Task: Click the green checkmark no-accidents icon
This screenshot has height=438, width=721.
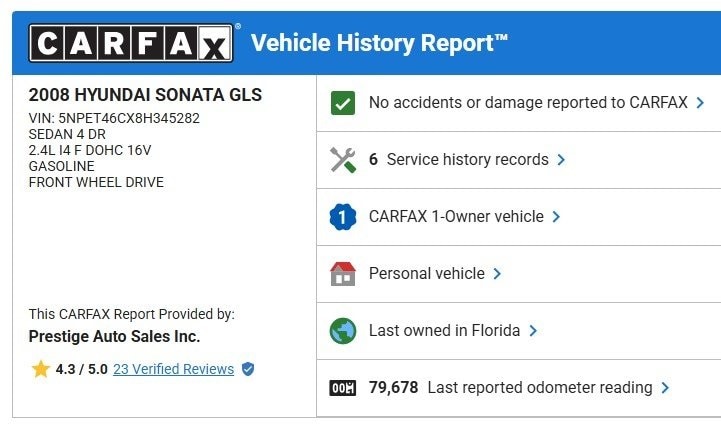Action: click(343, 103)
